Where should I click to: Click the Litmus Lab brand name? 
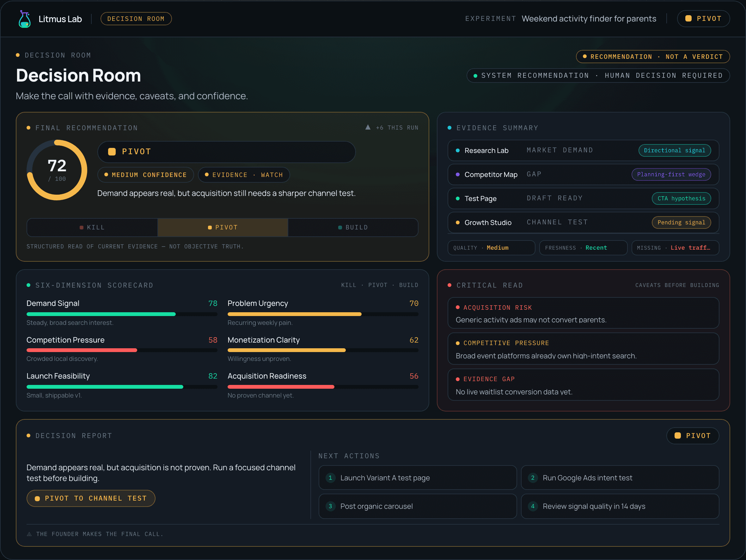pyautogui.click(x=60, y=19)
